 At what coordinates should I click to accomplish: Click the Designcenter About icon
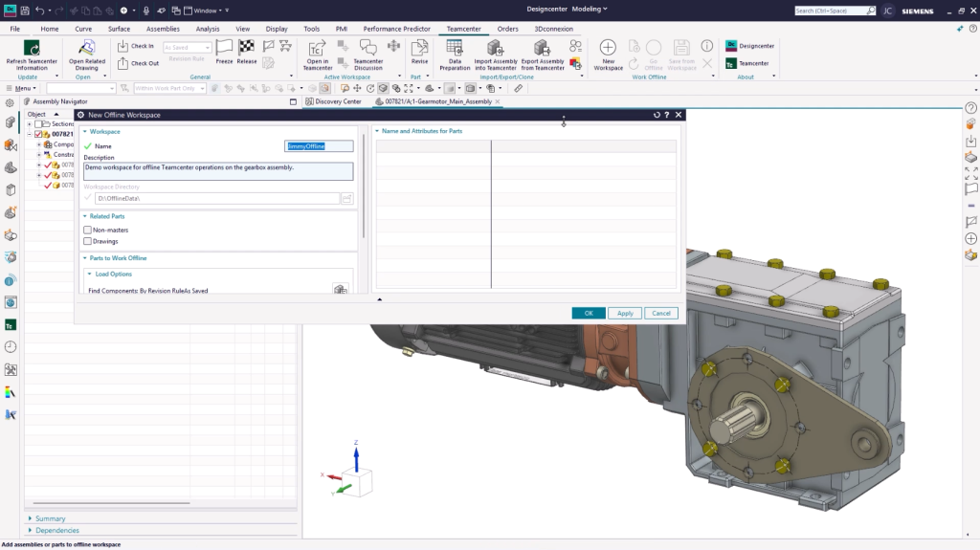point(730,46)
